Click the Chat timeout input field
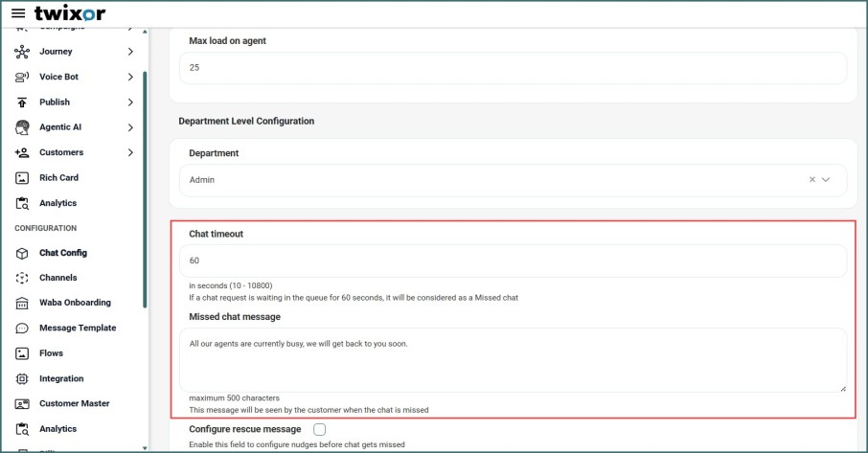This screenshot has height=453, width=868. (513, 260)
